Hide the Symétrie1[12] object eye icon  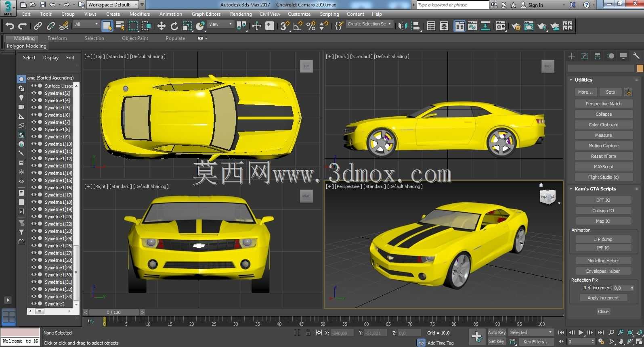pos(34,159)
